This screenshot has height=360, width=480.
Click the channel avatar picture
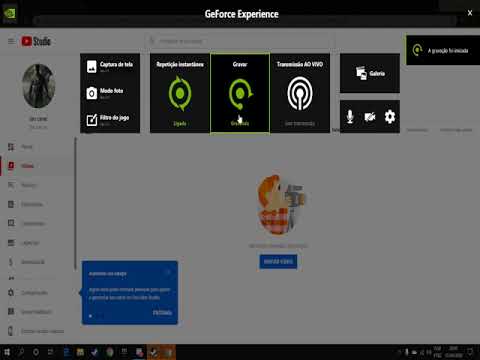[38, 86]
